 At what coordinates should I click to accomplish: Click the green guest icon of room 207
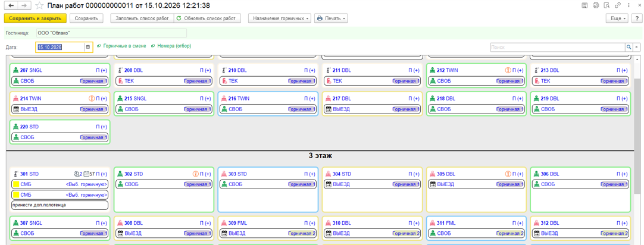click(x=17, y=71)
